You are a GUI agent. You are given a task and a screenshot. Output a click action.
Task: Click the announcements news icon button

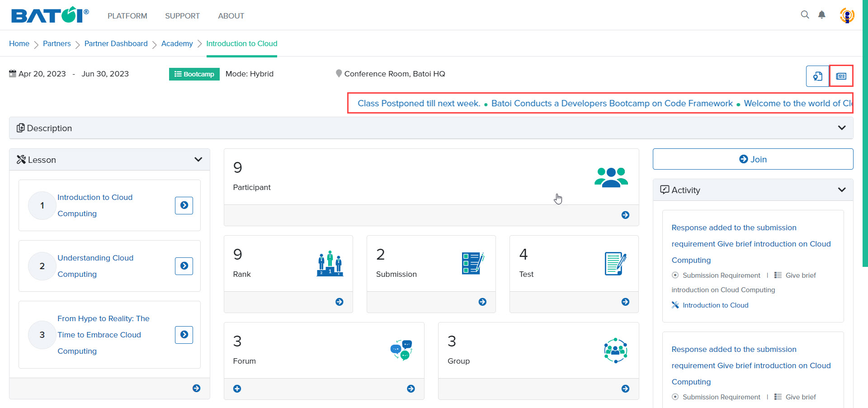point(841,76)
